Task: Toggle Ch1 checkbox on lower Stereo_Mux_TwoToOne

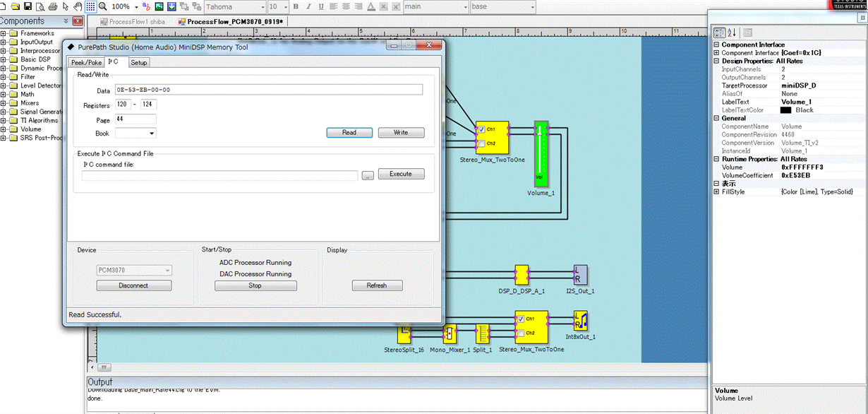Action: coord(520,319)
